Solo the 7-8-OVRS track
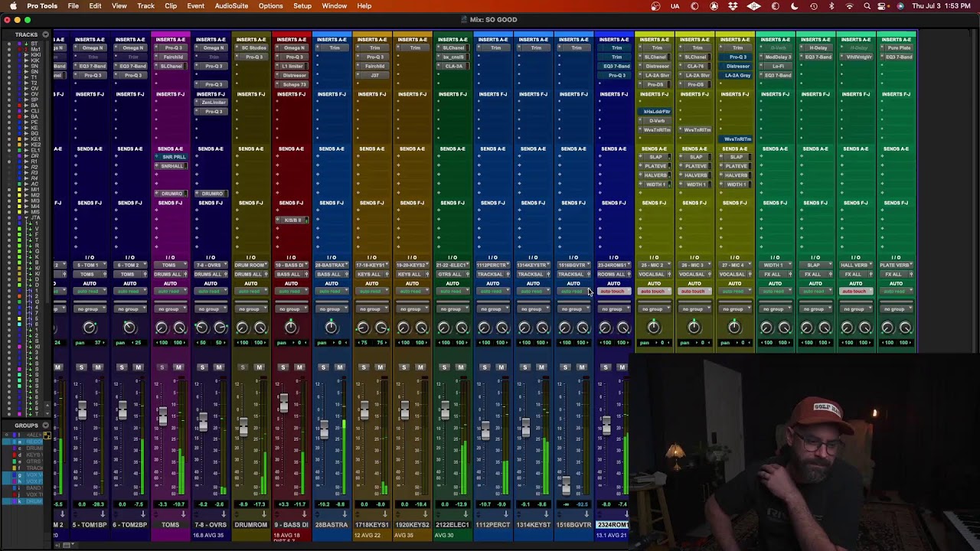 [202, 367]
